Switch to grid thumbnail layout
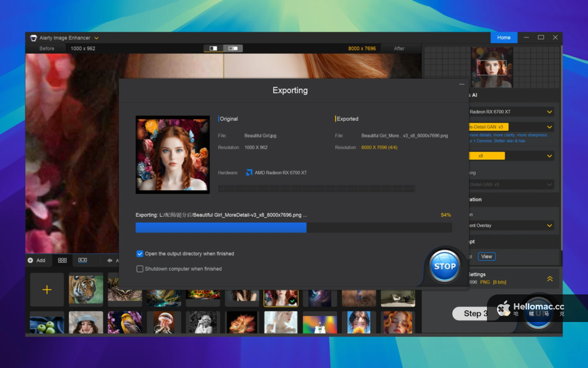This screenshot has width=588, height=368. pos(62,260)
